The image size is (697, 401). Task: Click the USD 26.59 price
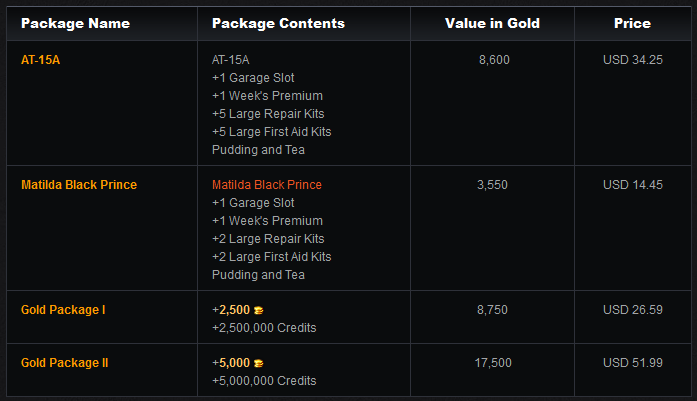(x=633, y=310)
